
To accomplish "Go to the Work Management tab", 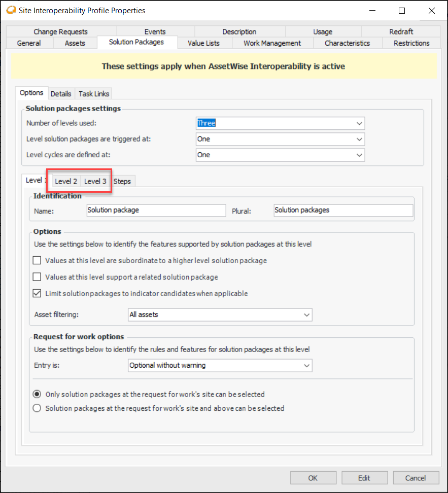I will point(272,43).
